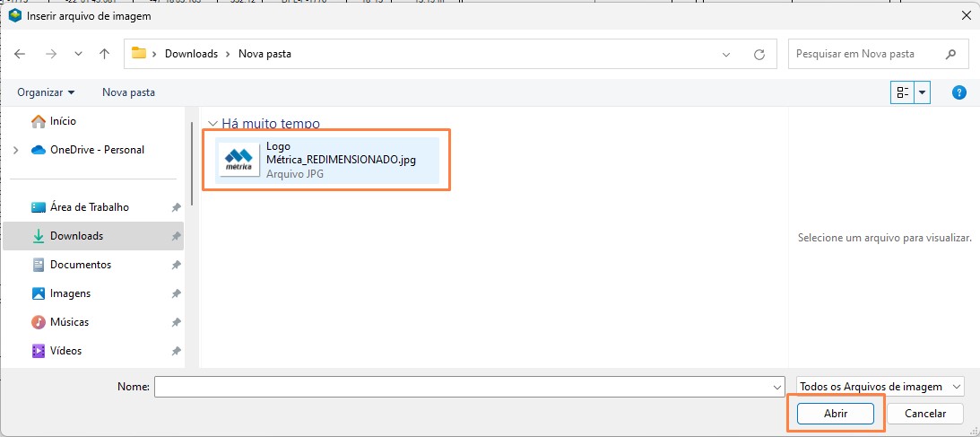Open the Músicas folder in sidebar
This screenshot has width=980, height=437.
[x=69, y=322]
